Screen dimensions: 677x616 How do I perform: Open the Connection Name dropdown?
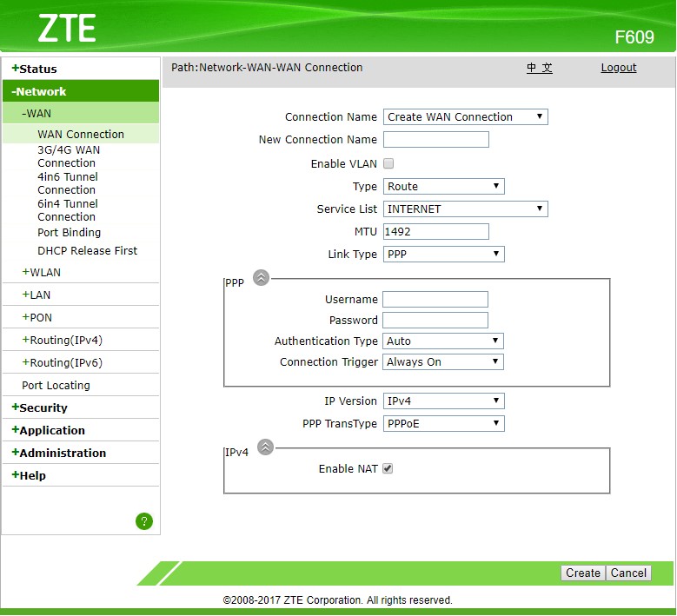click(466, 117)
